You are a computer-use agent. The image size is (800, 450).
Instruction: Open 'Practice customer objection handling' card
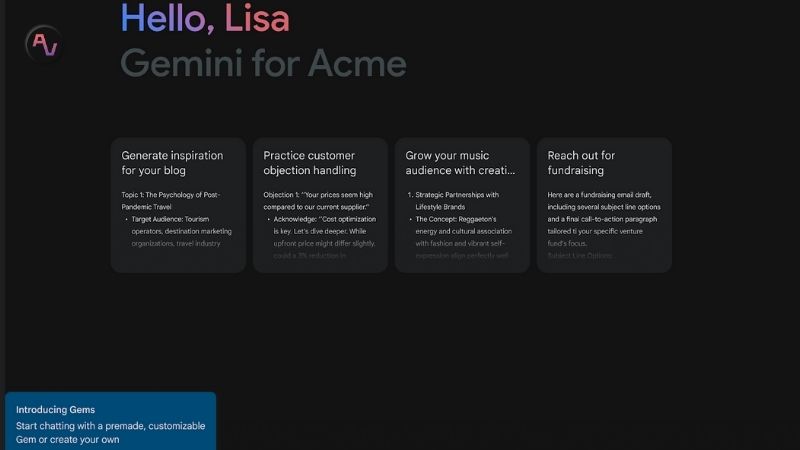click(x=320, y=205)
